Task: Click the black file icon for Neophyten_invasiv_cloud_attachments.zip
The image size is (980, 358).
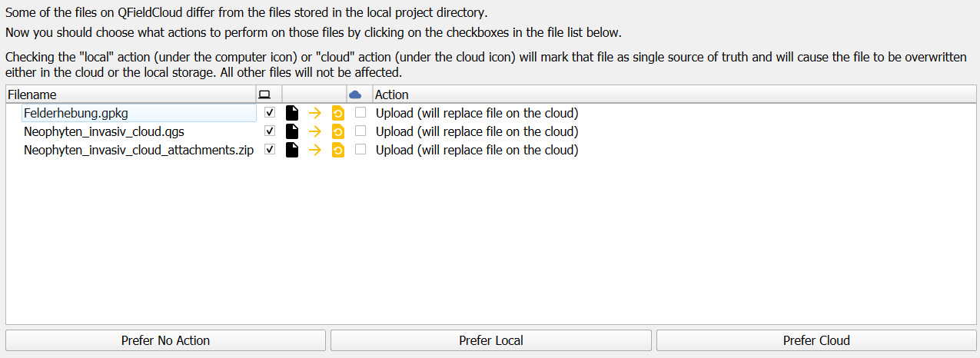Action: click(x=292, y=150)
